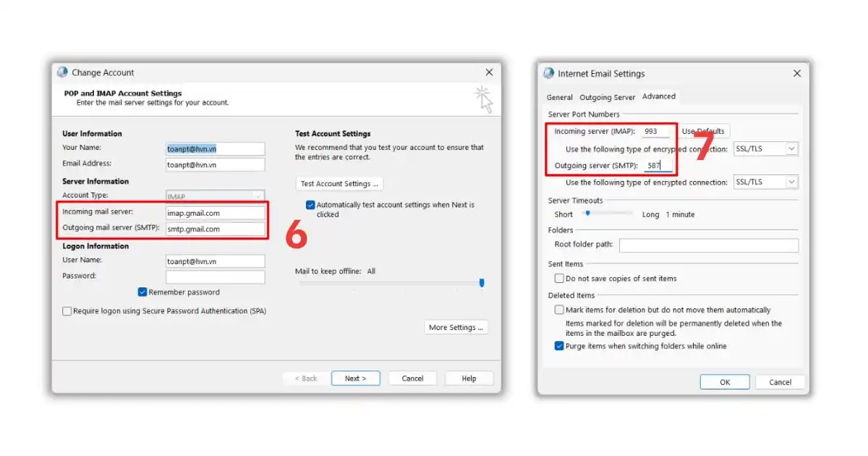This screenshot has width=868, height=456.
Task: Enable Require logon using Secure Password Authentication
Action: pos(67,311)
